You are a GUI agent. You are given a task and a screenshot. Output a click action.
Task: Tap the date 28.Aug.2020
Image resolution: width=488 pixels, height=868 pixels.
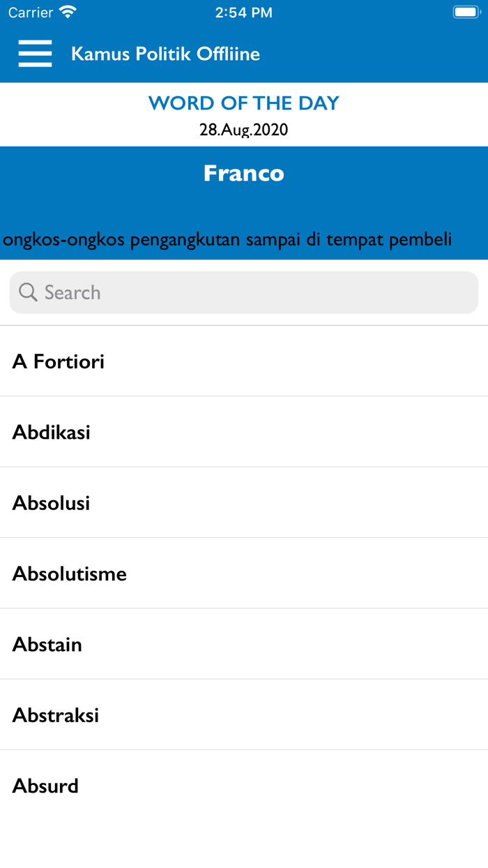pos(243,129)
